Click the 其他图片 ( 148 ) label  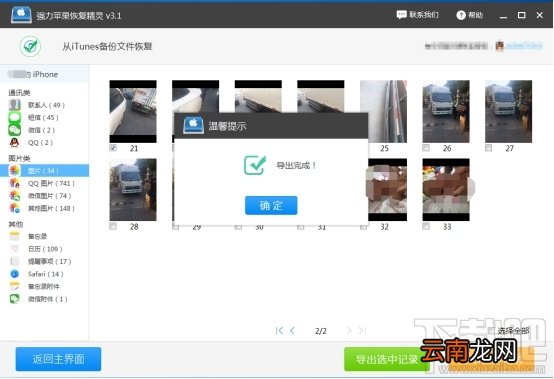pyautogui.click(x=51, y=208)
